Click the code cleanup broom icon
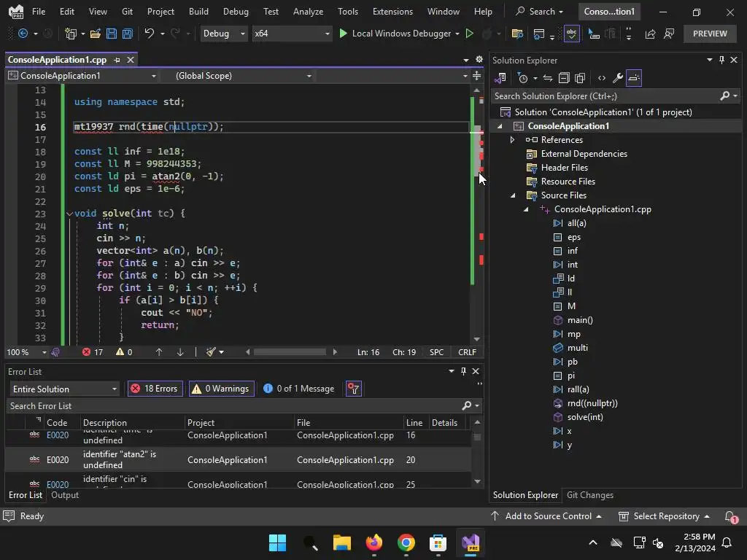This screenshot has width=747, height=560. tap(211, 352)
